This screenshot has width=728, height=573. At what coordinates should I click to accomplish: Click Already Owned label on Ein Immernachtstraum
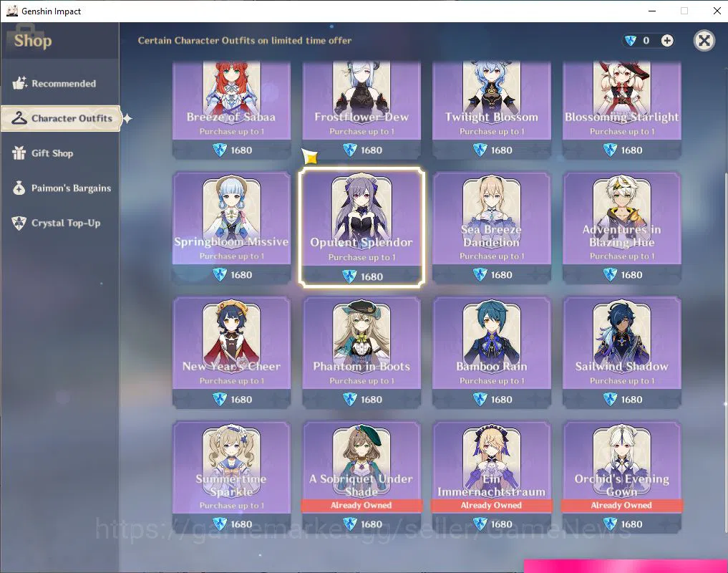(x=492, y=505)
